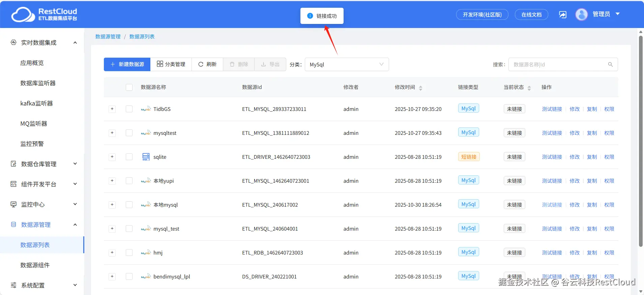
Task: Click the page vertical scrollbar
Action: pos(641,142)
